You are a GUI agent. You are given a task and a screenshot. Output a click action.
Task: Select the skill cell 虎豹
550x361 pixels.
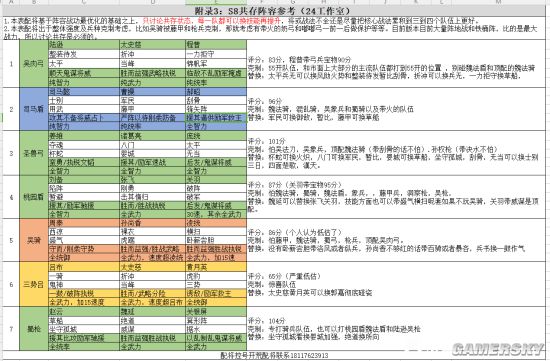click(216, 276)
